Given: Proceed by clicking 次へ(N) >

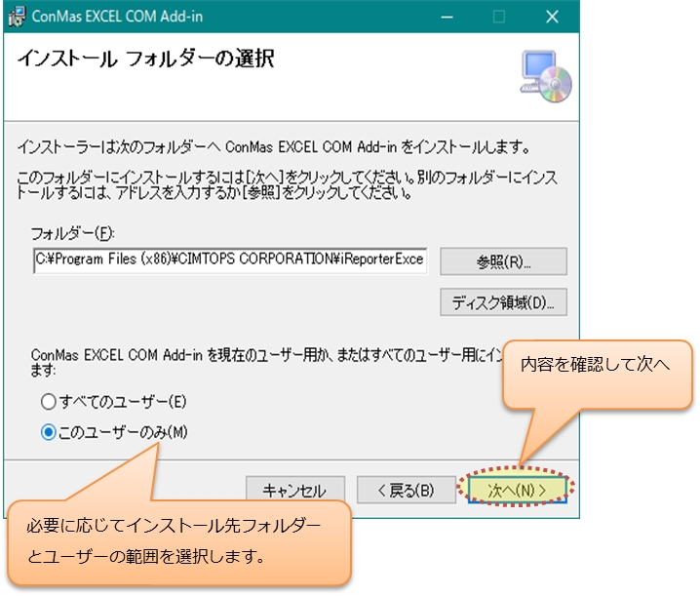Looking at the screenshot, I should [515, 490].
